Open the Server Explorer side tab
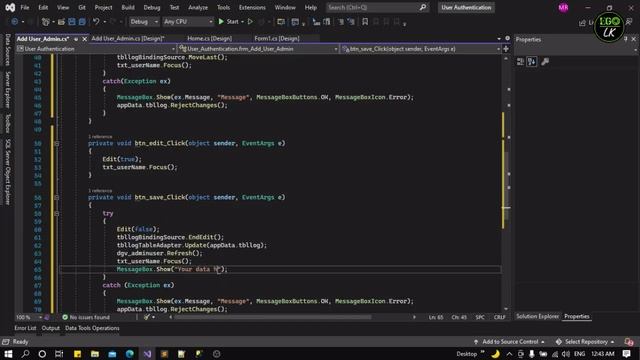 click(7, 89)
